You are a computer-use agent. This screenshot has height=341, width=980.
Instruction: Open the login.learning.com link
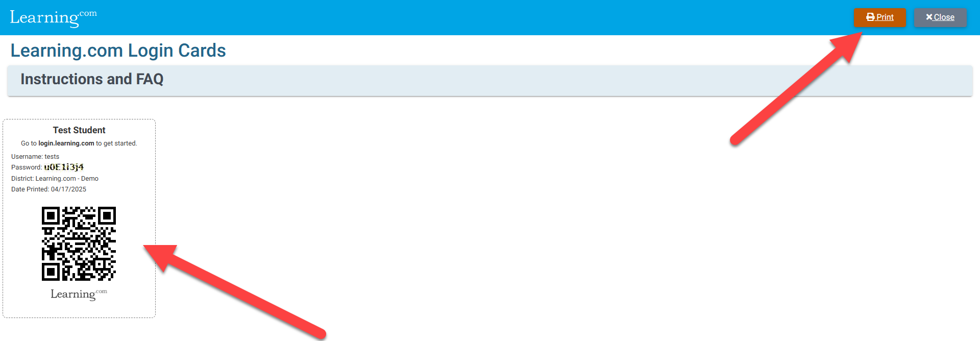[x=66, y=143]
